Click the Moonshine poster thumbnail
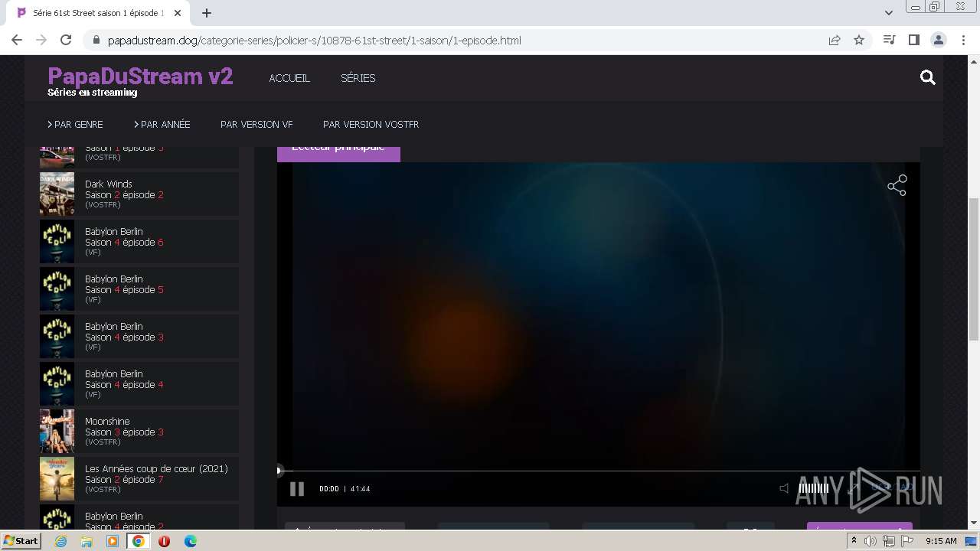980x551 pixels. tap(57, 431)
